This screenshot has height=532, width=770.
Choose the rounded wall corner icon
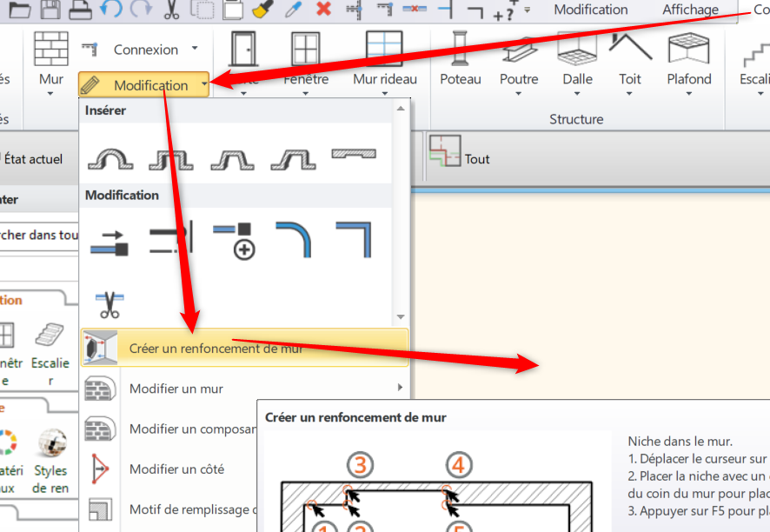tap(294, 240)
